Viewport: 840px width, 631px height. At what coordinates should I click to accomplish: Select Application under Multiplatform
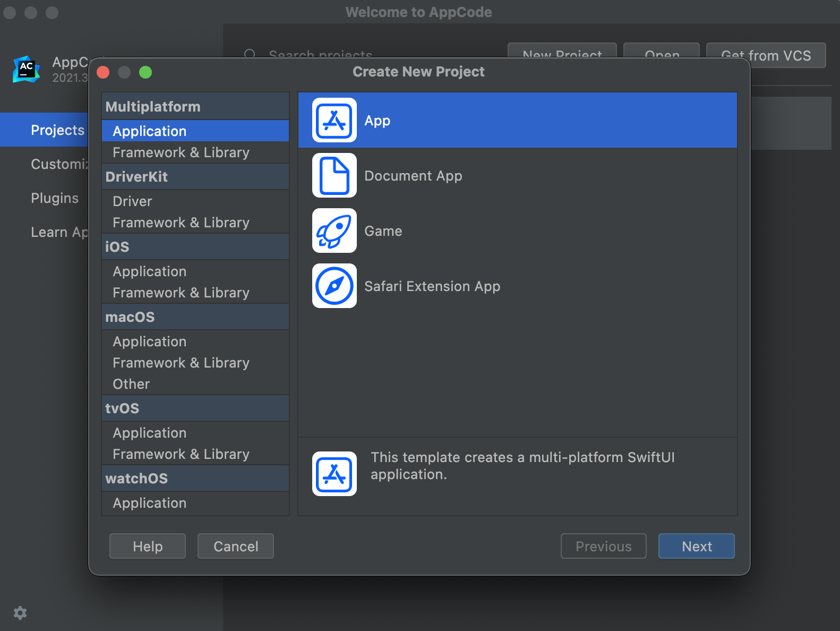click(x=195, y=131)
